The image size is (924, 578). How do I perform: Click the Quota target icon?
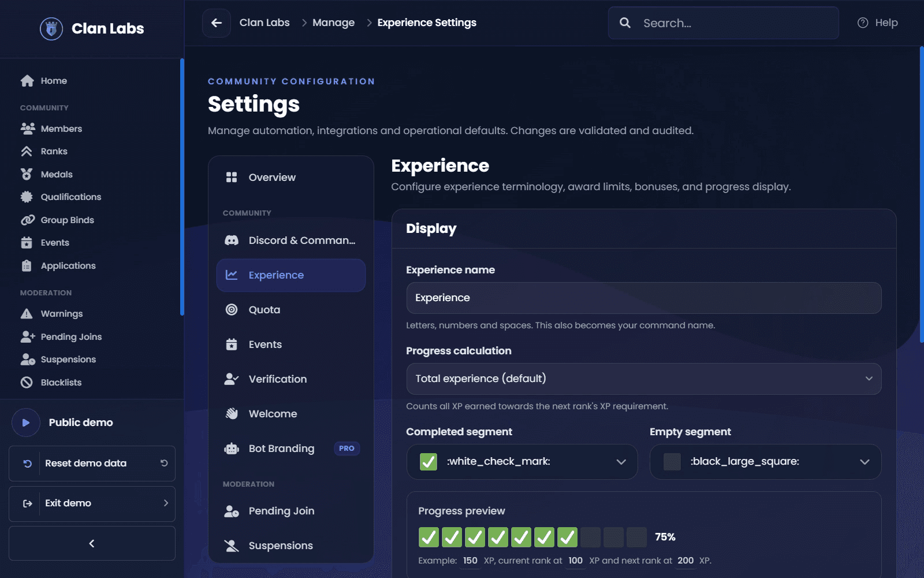click(x=232, y=310)
